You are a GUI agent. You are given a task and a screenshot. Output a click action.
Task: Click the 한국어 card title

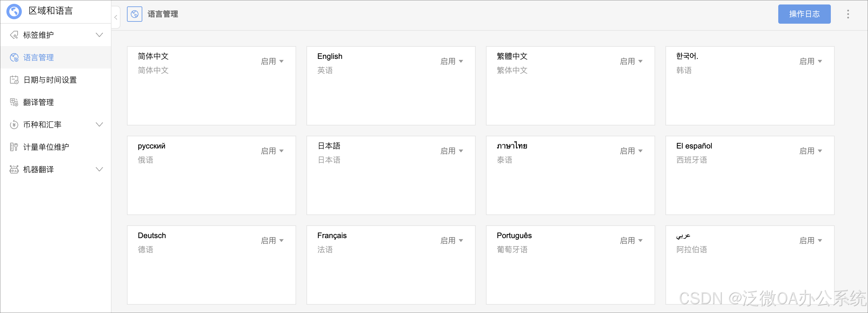coord(687,56)
